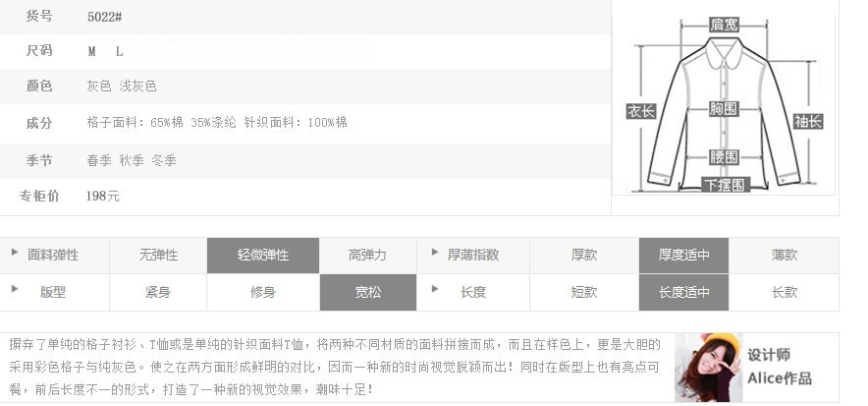Choose the 短款 length option

(x=584, y=292)
